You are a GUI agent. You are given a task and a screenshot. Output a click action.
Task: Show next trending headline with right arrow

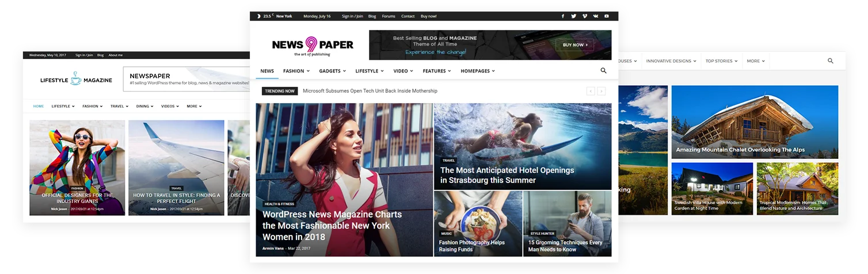[601, 91]
